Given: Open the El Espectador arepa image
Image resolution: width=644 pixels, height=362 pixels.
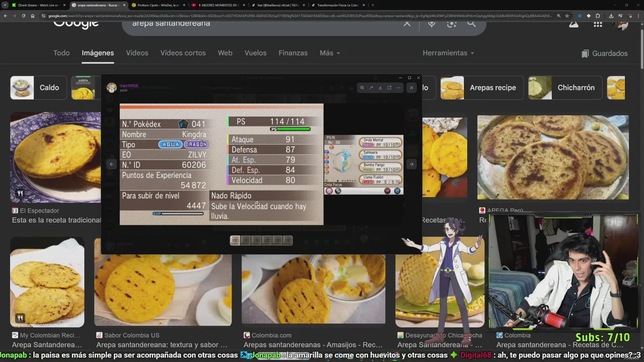Looking at the screenshot, I should click(55, 157).
